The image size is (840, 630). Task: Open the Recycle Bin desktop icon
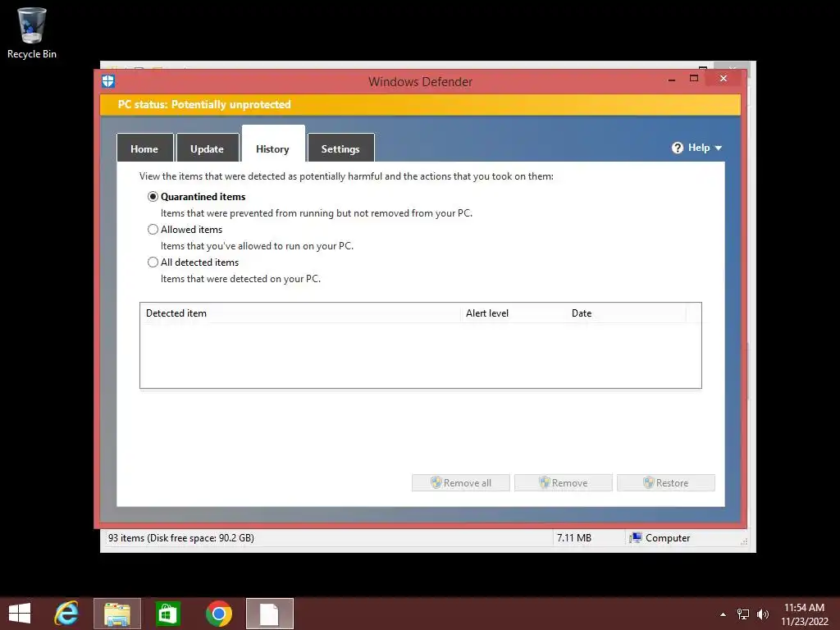click(32, 33)
